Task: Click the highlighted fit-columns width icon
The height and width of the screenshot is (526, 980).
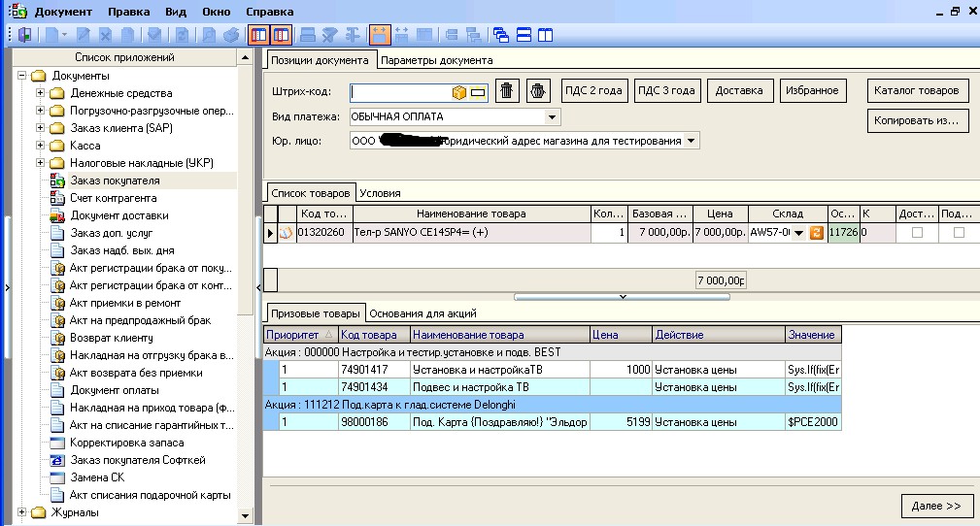Action: click(x=379, y=35)
